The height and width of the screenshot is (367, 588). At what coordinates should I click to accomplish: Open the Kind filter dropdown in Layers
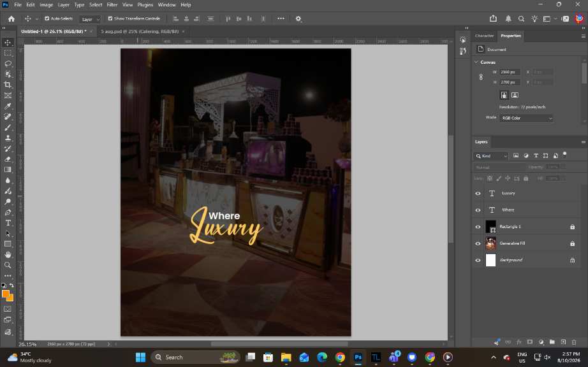pyautogui.click(x=491, y=156)
